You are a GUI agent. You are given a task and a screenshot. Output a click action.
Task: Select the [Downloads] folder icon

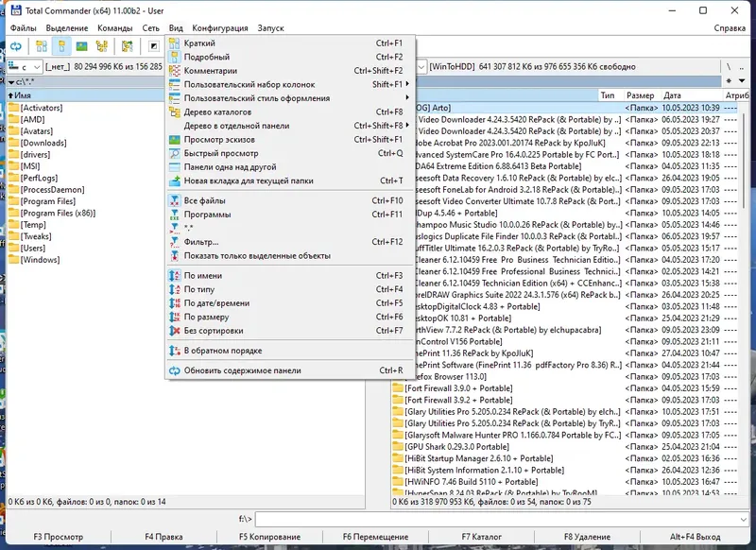13,143
